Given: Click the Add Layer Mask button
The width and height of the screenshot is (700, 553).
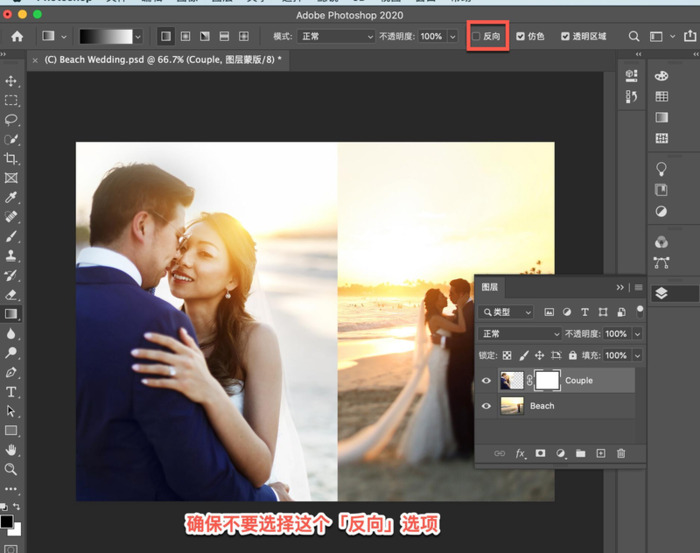Looking at the screenshot, I should (540, 453).
